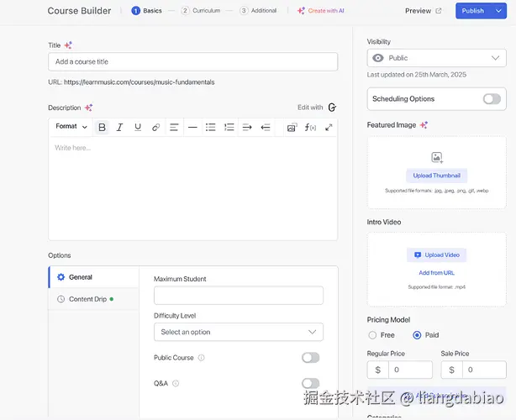Create a bulleted list in description
Screen dimensions: 516x420
[x=211, y=127]
